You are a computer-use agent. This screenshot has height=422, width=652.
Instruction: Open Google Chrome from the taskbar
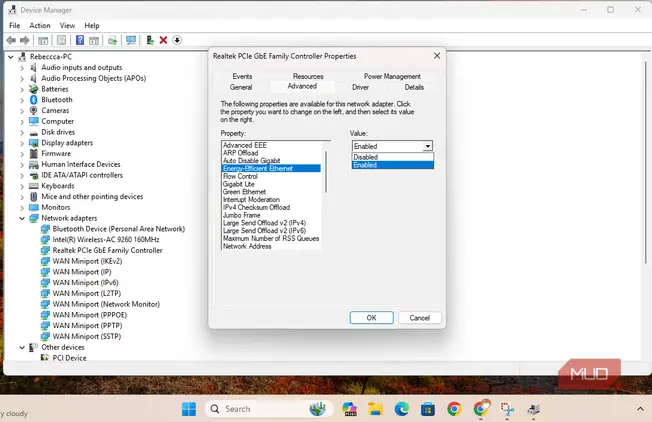pos(454,409)
